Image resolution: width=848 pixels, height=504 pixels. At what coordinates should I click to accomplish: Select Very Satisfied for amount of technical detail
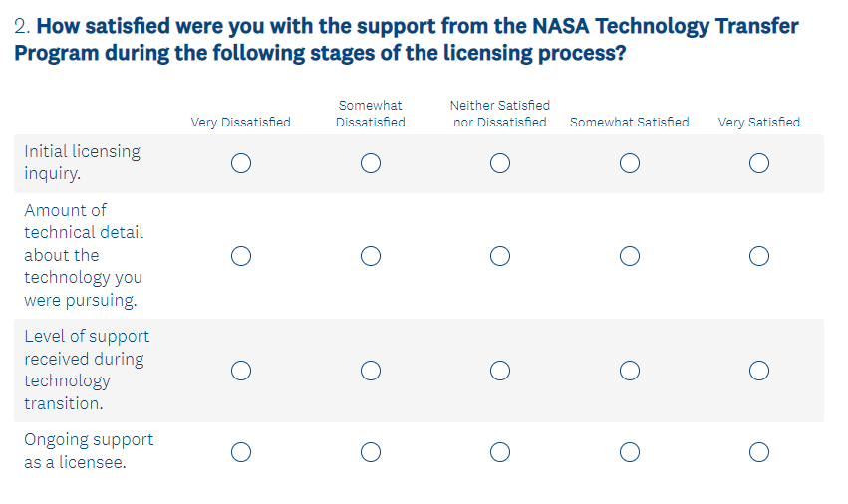pyautogui.click(x=759, y=256)
